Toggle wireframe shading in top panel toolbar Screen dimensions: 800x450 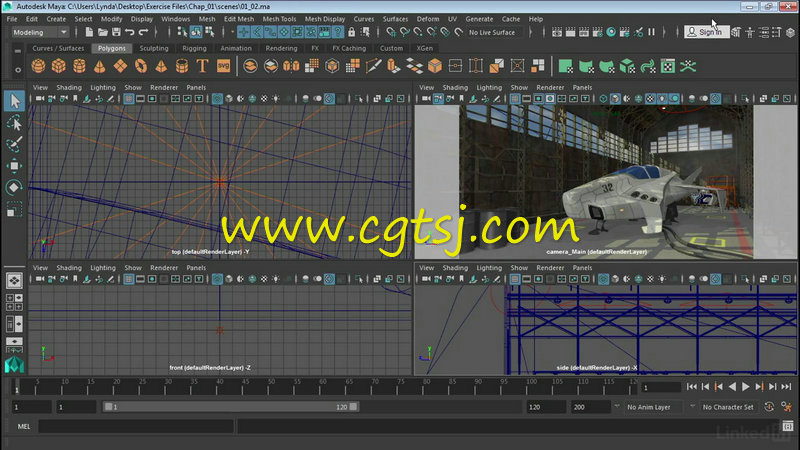tap(217, 98)
